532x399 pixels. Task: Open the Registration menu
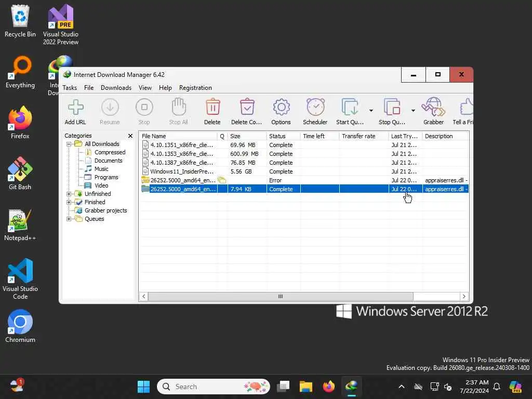(195, 87)
